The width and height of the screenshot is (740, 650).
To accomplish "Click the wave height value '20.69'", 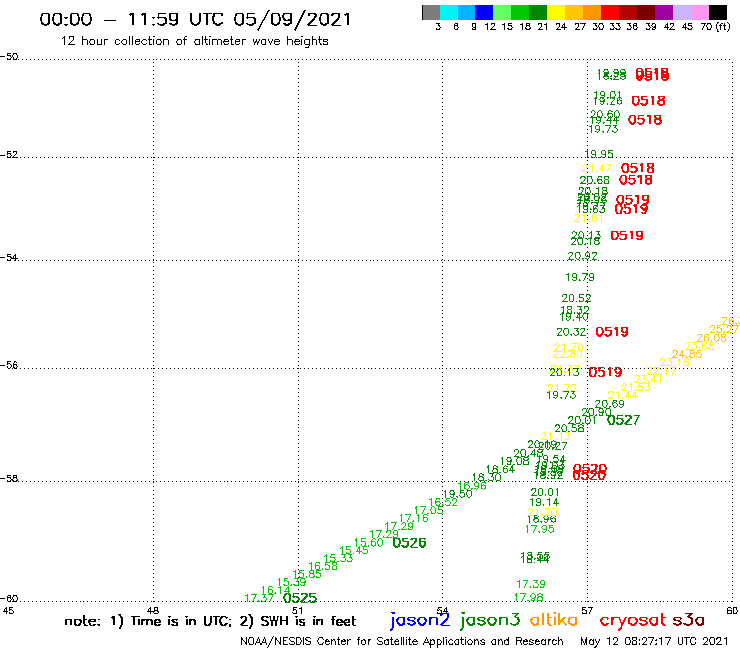I will pos(609,404).
